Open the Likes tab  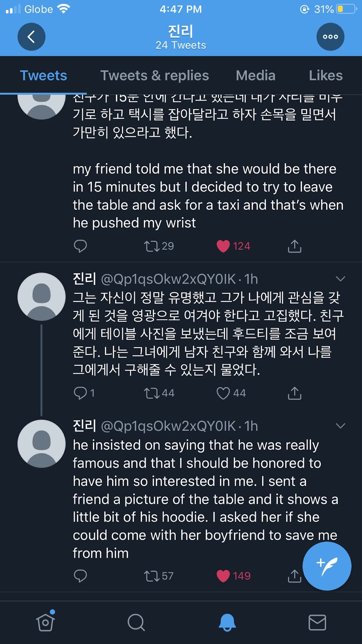(326, 75)
